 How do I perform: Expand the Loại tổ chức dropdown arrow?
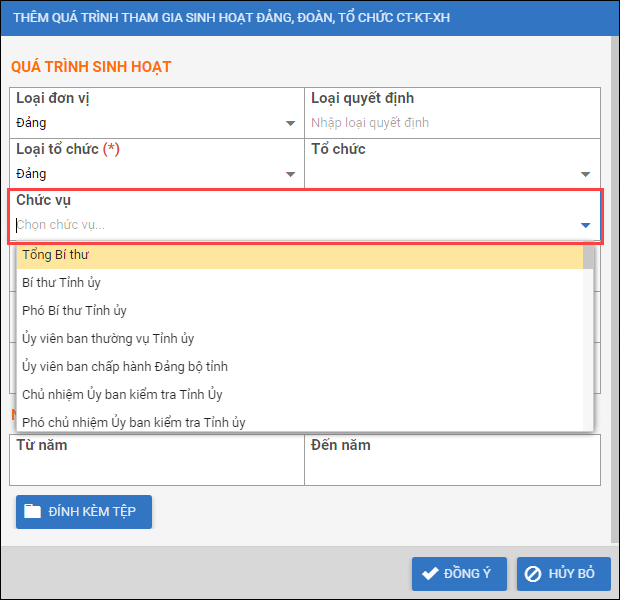pyautogui.click(x=291, y=174)
